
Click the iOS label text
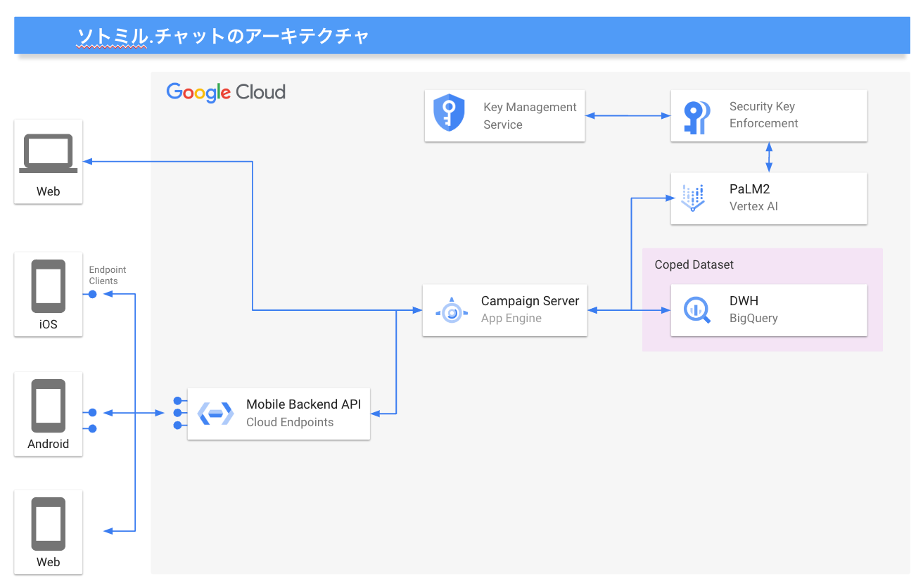(49, 325)
